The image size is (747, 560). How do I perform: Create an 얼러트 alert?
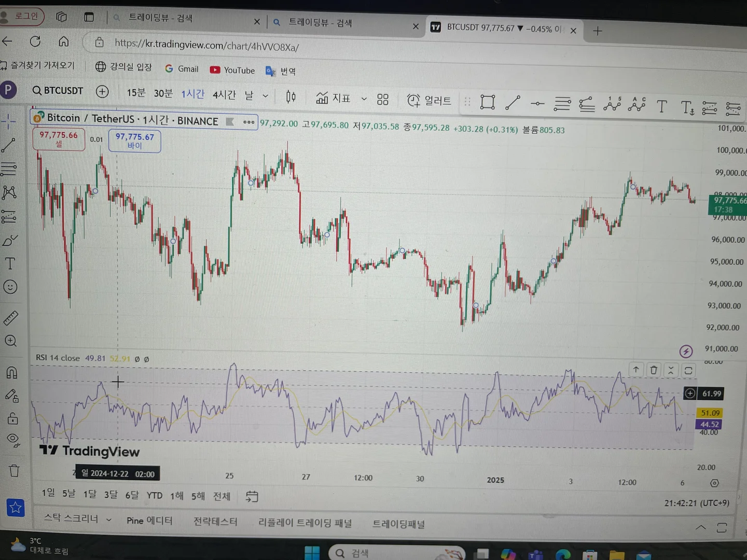[x=429, y=101]
